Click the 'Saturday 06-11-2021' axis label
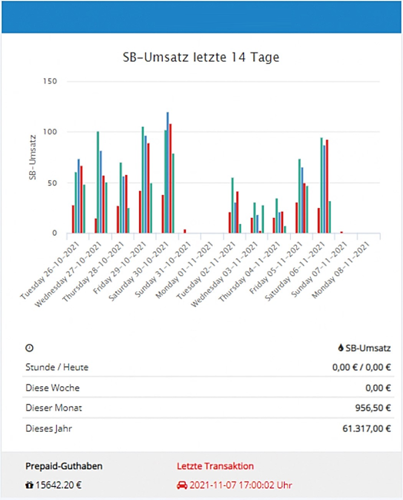 (x=295, y=271)
